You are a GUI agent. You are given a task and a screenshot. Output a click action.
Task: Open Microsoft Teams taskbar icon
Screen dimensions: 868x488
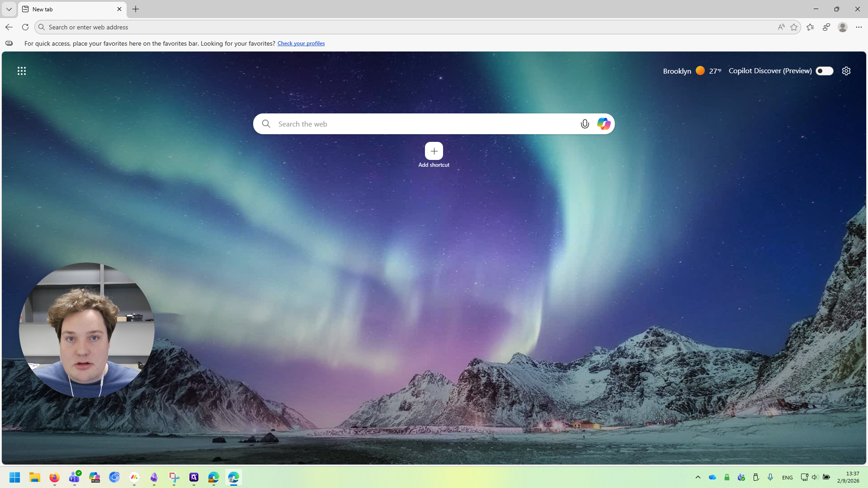coord(75,477)
